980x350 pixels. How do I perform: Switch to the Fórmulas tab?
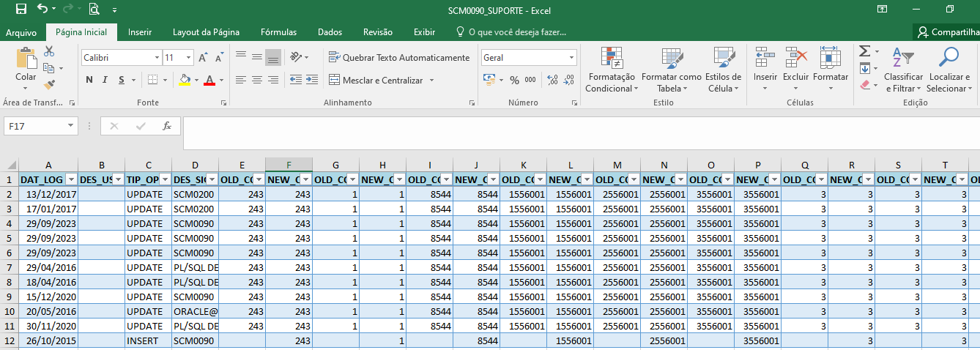(278, 32)
